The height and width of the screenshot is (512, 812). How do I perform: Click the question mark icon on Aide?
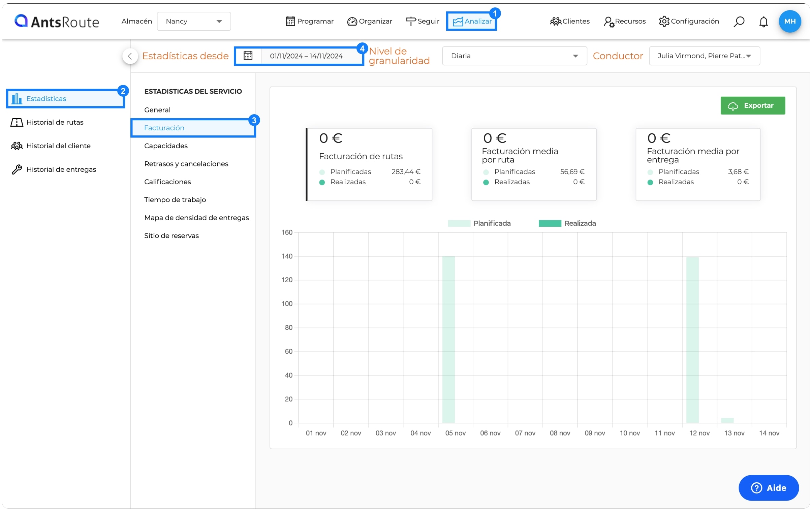(756, 488)
